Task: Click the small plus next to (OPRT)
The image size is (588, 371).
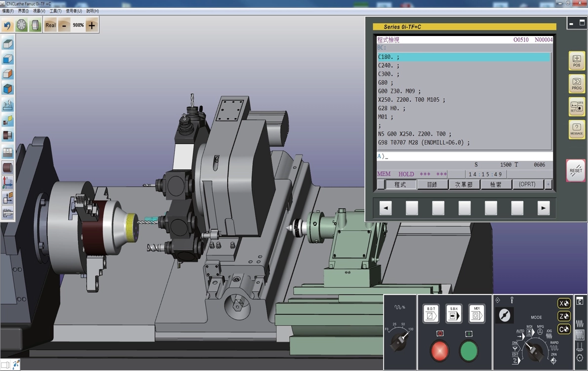Action: coord(548,184)
